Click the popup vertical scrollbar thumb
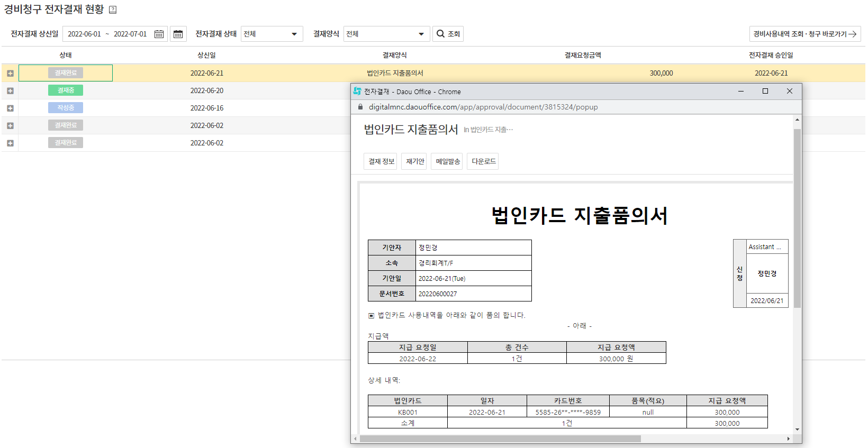Screen dimensions: 868x448 [x=797, y=218]
